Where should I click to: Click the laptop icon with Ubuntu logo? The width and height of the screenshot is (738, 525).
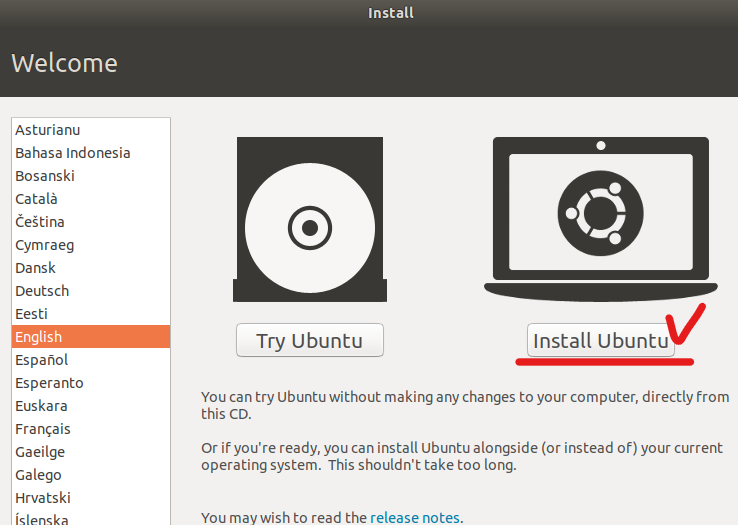pos(601,219)
